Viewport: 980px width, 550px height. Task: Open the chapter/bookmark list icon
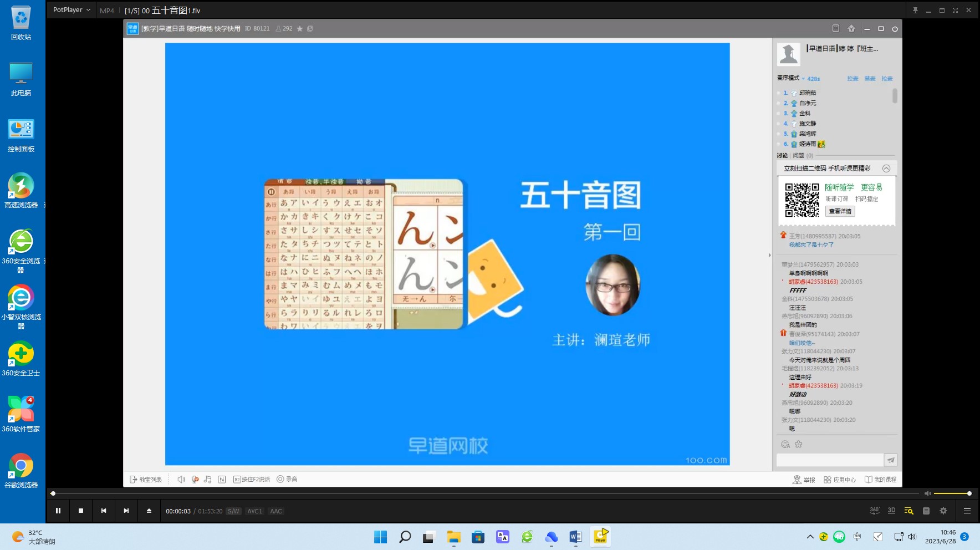click(x=926, y=511)
